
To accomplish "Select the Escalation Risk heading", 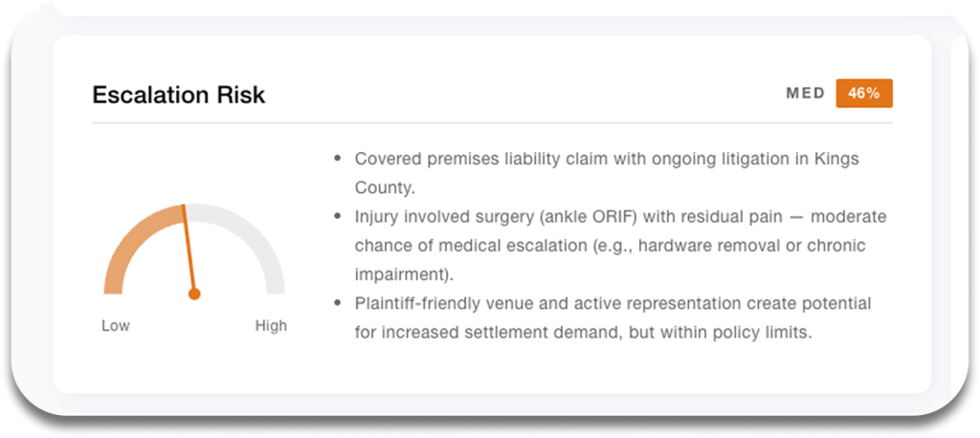I will pos(178,95).
